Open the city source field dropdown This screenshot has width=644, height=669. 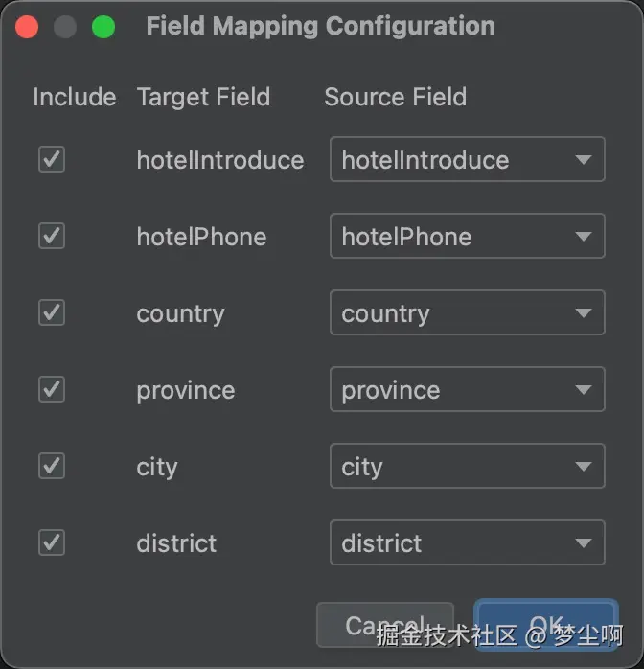pos(467,466)
